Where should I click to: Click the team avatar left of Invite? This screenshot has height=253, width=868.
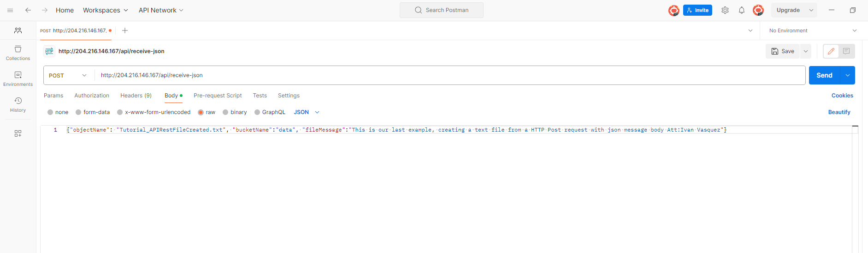click(x=674, y=10)
